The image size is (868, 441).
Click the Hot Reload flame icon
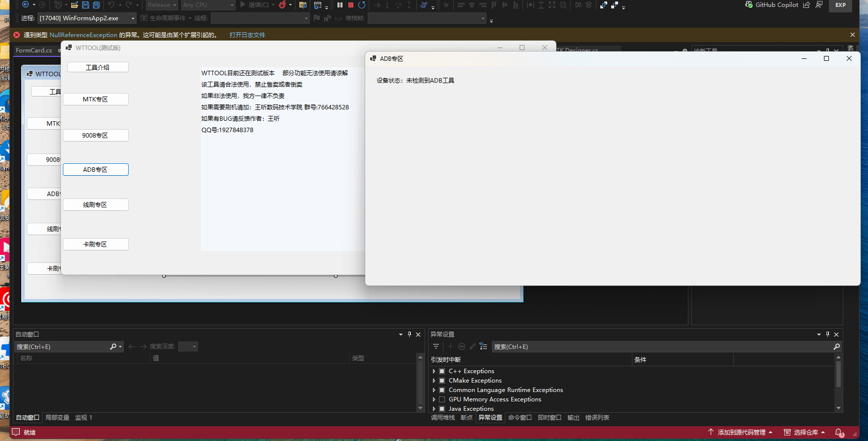pos(282,5)
